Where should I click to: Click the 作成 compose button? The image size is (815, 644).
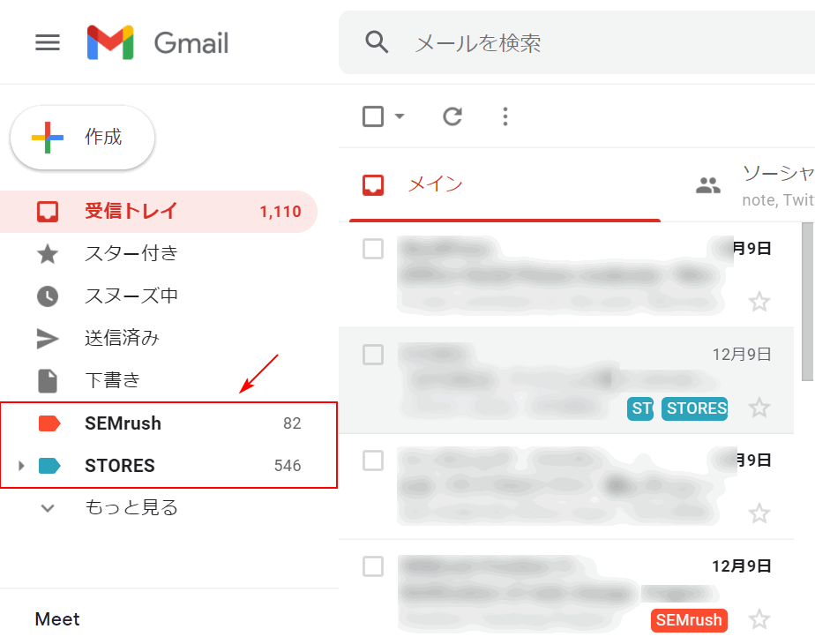coord(83,138)
